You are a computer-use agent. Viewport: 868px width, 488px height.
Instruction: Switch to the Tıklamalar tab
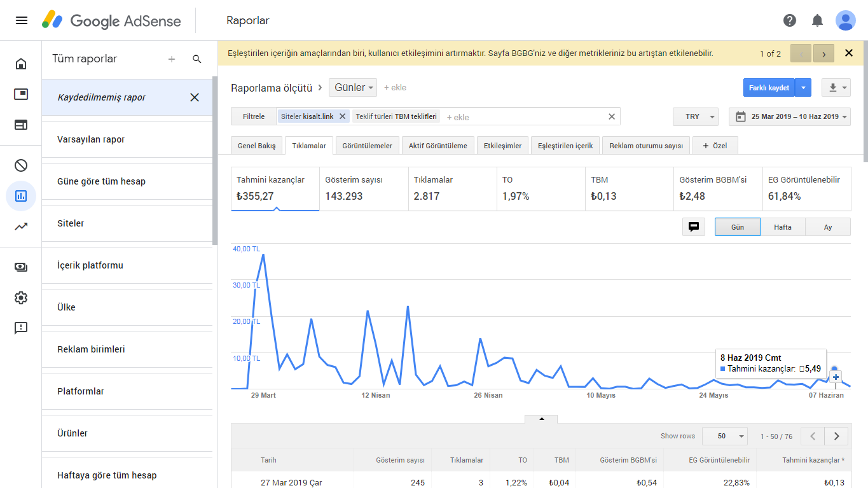click(x=309, y=146)
